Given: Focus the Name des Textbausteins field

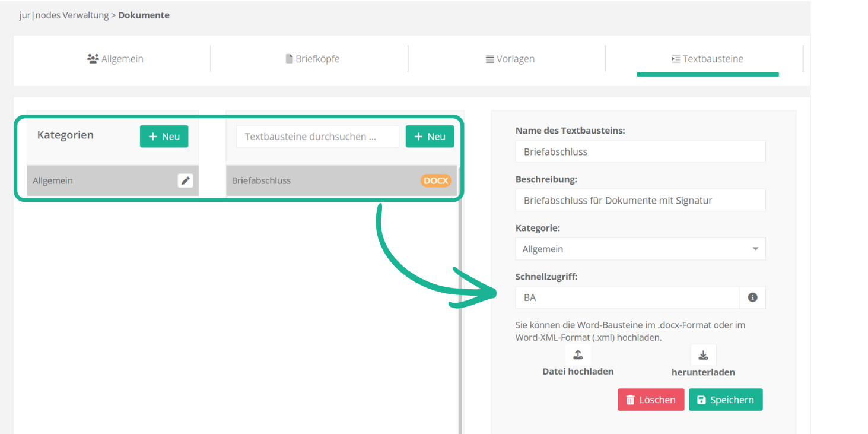Looking at the screenshot, I should (x=640, y=151).
